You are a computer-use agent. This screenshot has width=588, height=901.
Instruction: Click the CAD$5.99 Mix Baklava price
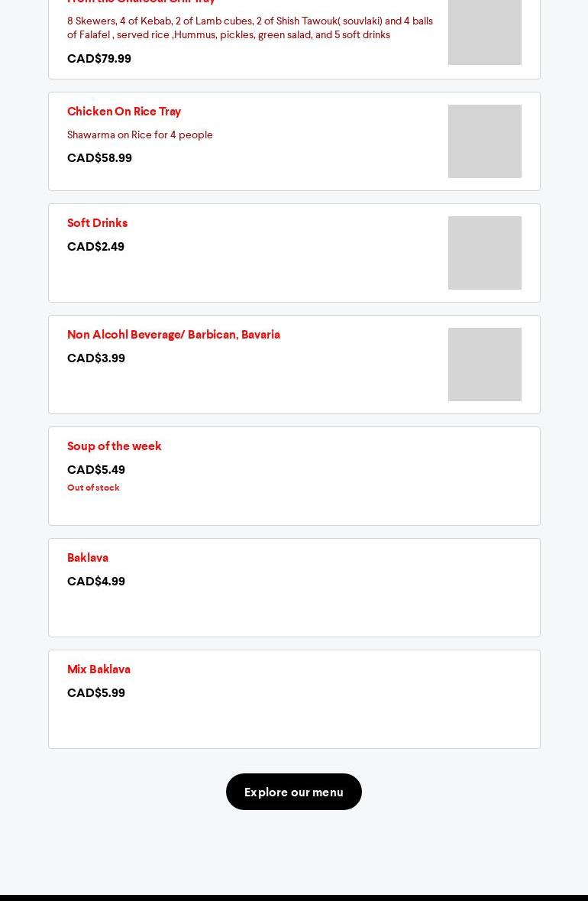96,693
